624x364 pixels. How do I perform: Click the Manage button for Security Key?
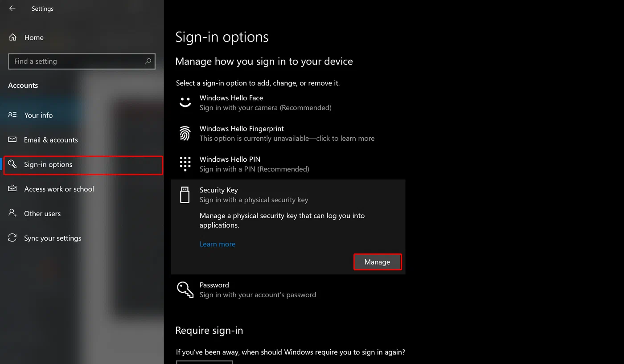[378, 262]
